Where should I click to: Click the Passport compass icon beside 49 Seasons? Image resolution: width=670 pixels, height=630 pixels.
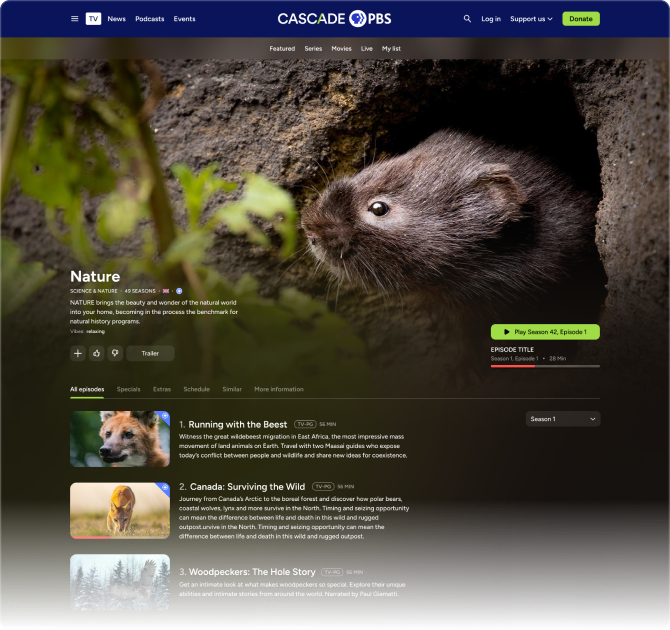click(x=179, y=291)
